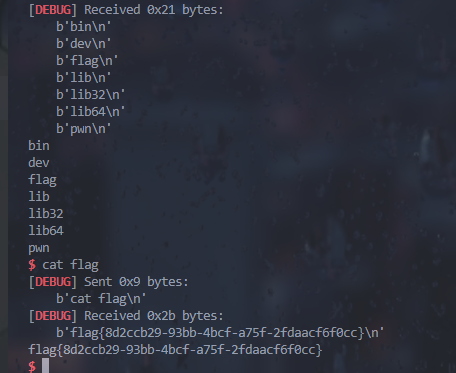Click the plain 'dev' listing entry
The width and height of the screenshot is (456, 373).
[x=39, y=163]
